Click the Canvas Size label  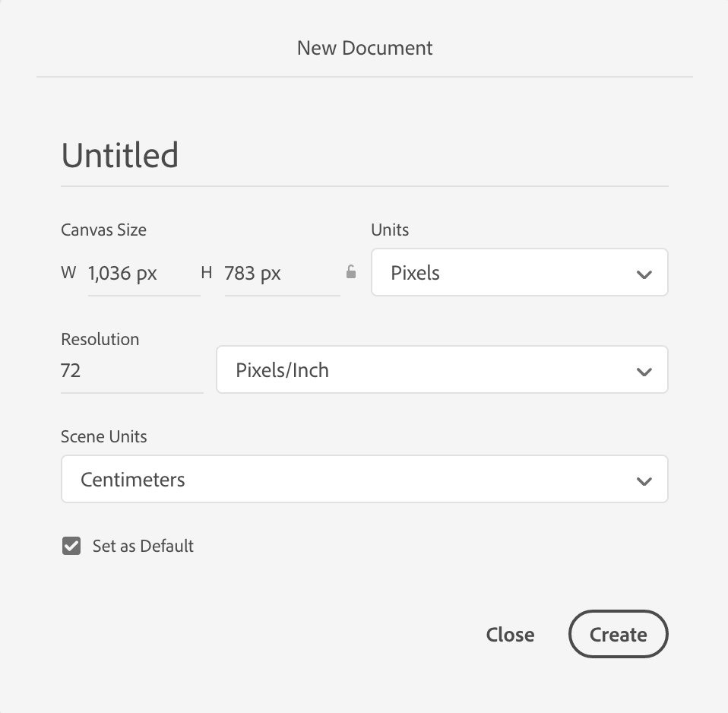pos(103,230)
